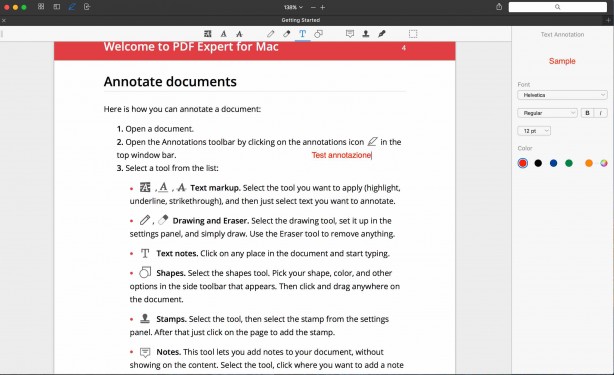Choose the red color swatch
Image resolution: width=614 pixels, height=375 pixels.
[x=523, y=163]
